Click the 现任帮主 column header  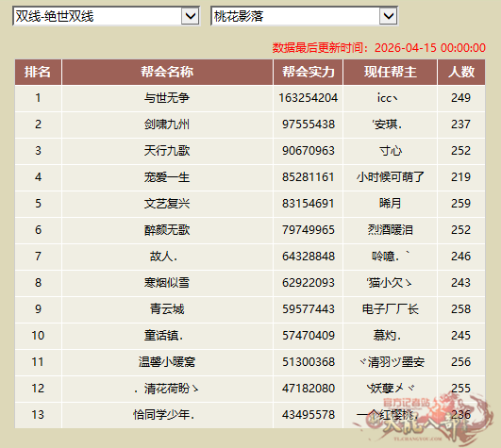390,72
